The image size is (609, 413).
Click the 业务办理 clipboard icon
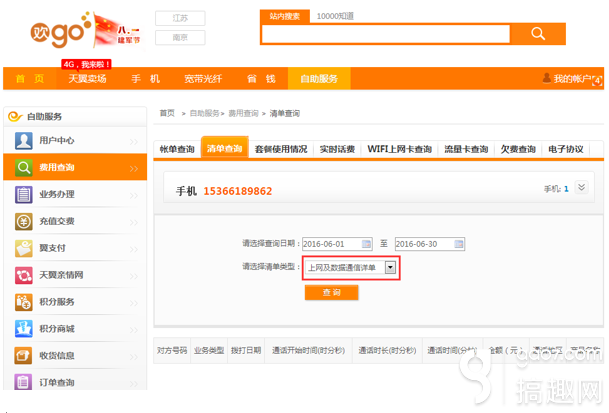coord(24,194)
